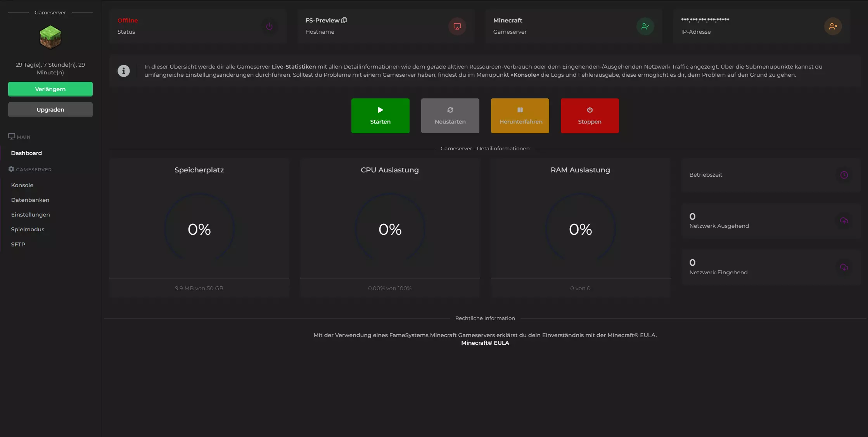Click the Upgraden button in sidebar

pyautogui.click(x=50, y=110)
